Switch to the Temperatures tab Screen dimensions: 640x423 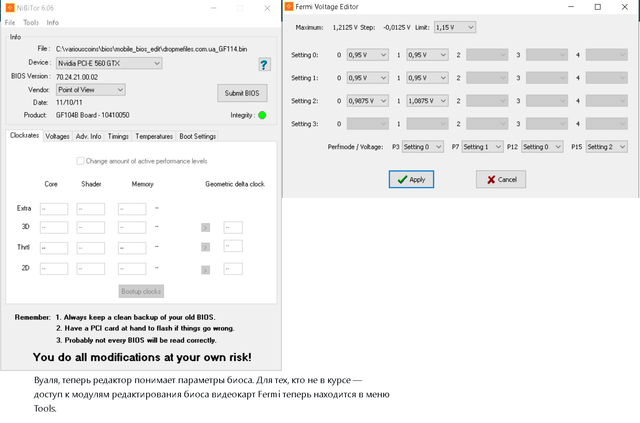[154, 136]
